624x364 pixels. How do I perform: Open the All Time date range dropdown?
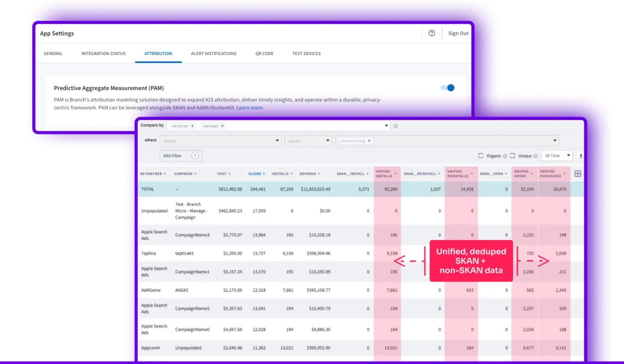point(557,156)
